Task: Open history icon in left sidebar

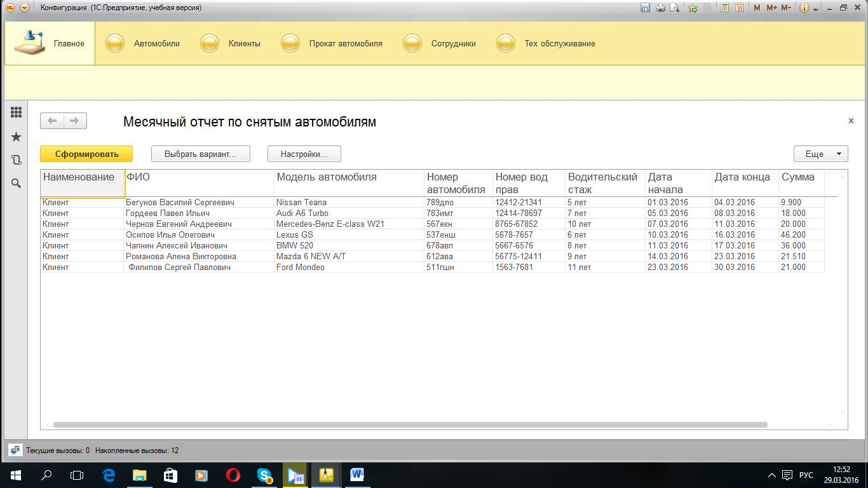Action: pyautogui.click(x=17, y=160)
